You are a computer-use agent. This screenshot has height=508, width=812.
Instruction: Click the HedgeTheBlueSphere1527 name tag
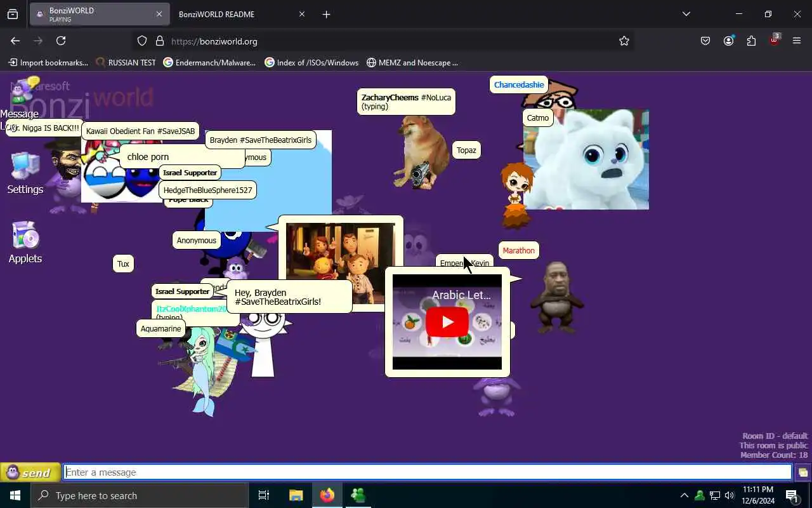click(x=207, y=190)
